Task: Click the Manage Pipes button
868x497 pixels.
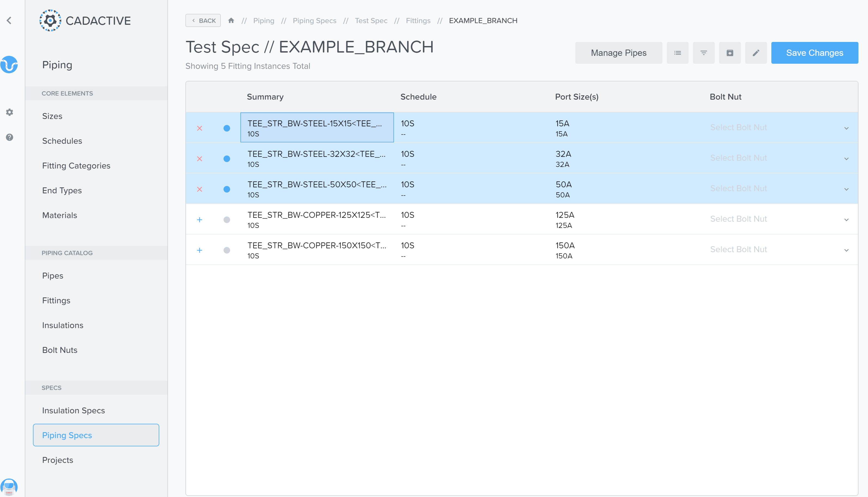Action: pos(618,53)
